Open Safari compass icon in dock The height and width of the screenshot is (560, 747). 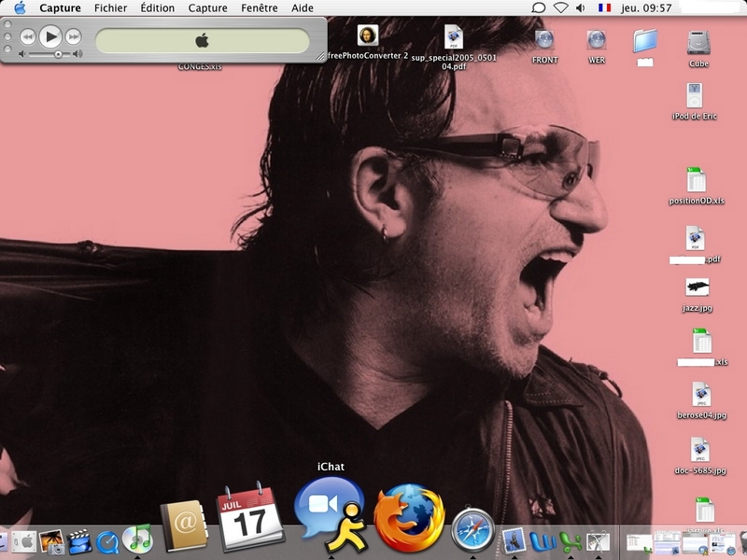472,531
